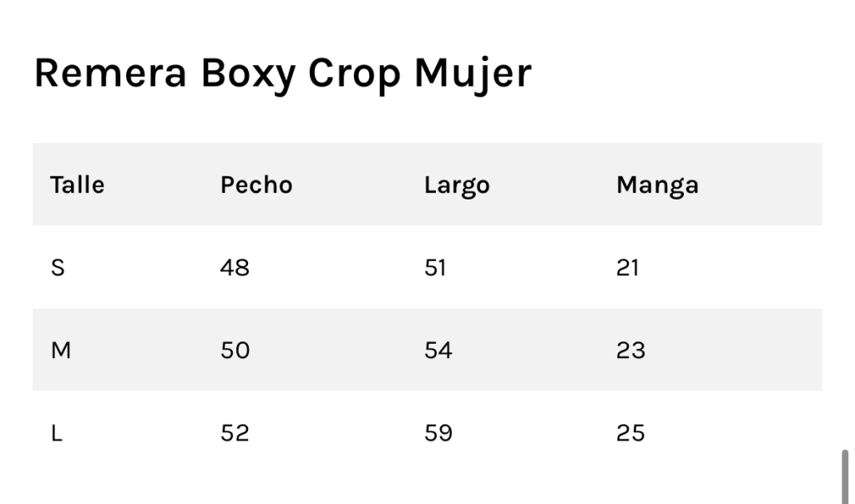
Task: Select the Largo column header
Action: [457, 185]
